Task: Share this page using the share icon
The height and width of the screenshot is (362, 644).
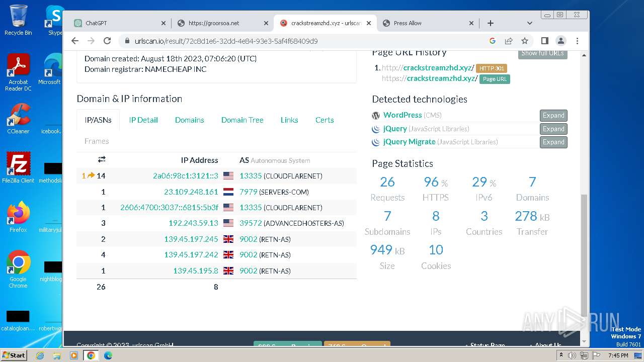Action: click(509, 41)
